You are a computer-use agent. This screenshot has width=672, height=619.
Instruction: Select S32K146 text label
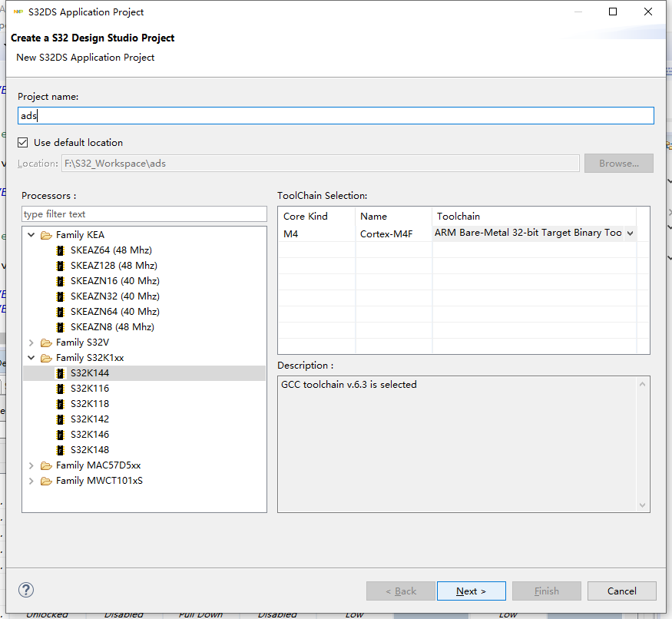[x=90, y=434]
